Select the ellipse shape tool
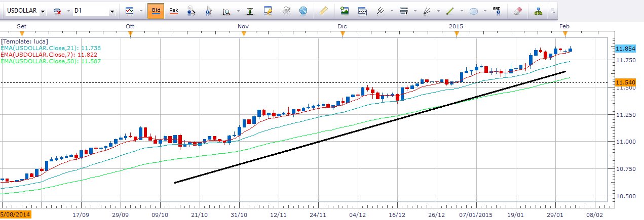Image resolution: width=644 pixels, height=220 pixels. (x=474, y=11)
